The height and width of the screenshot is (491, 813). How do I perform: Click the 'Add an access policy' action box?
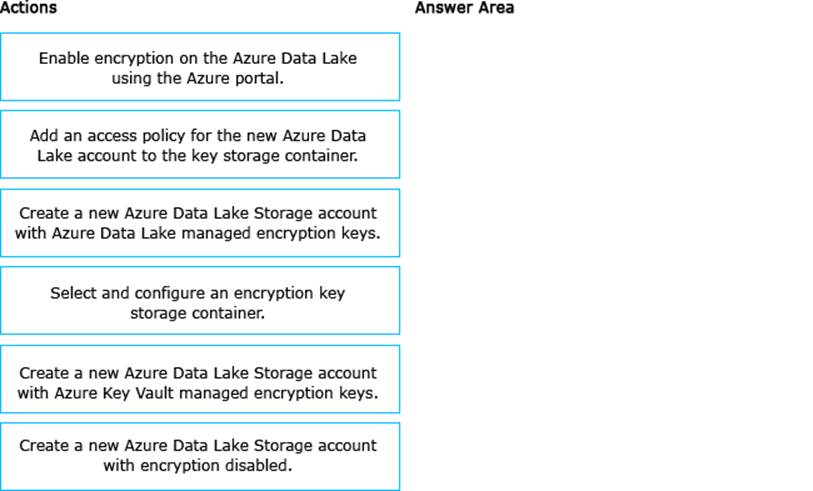click(x=199, y=145)
